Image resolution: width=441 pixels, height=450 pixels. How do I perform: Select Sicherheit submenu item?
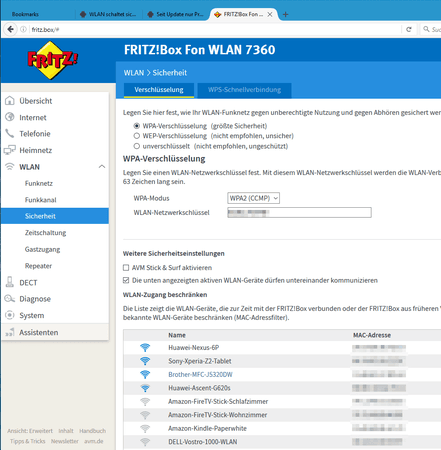(x=55, y=216)
